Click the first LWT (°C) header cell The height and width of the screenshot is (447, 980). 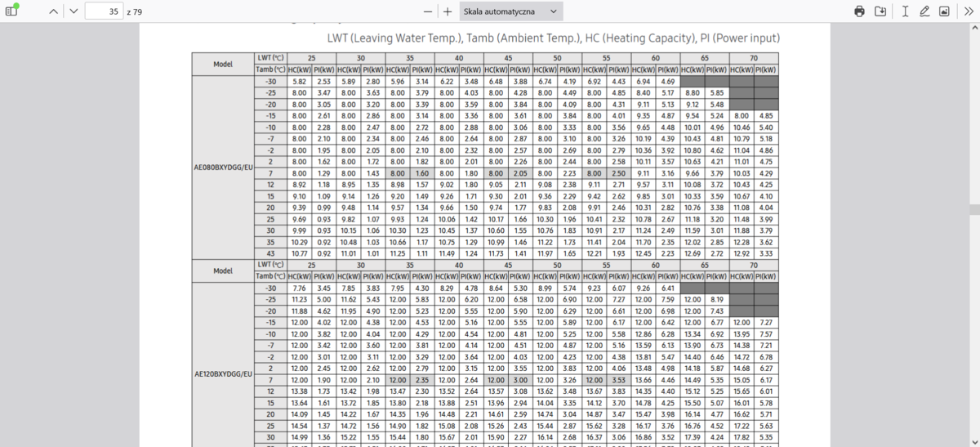point(270,58)
